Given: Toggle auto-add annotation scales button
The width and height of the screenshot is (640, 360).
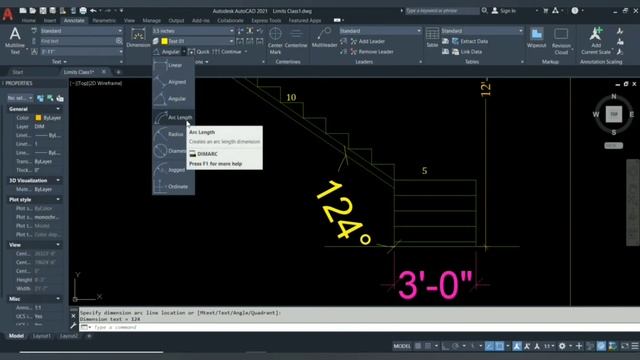Looking at the screenshot, I should coord(527,346).
